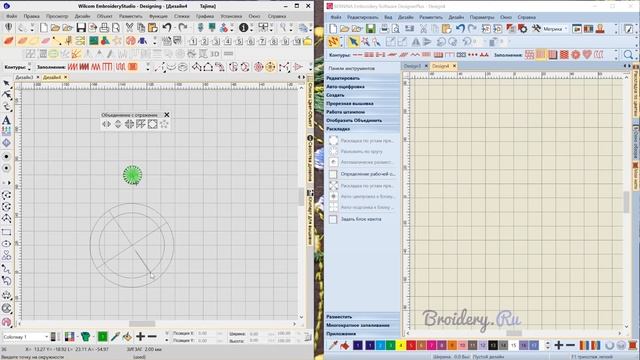The height and width of the screenshot is (360, 640).
Task: Click Отобразить Объединить section header
Action: (x=362, y=120)
